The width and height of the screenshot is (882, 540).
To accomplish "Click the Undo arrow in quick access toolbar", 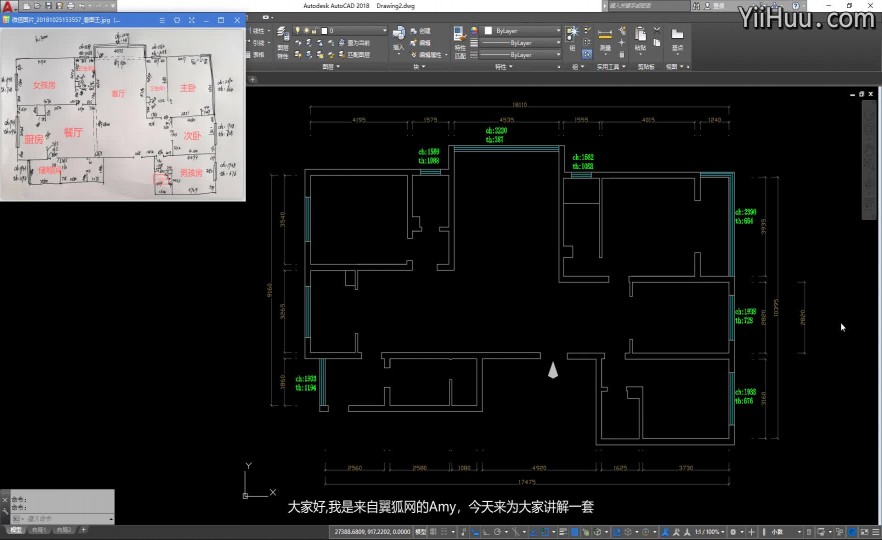I will [x=82, y=6].
